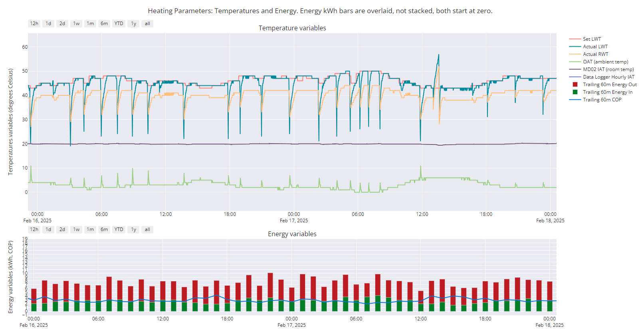Toggle Trailing 60m COP legend entry
The height and width of the screenshot is (334, 644).
602,100
